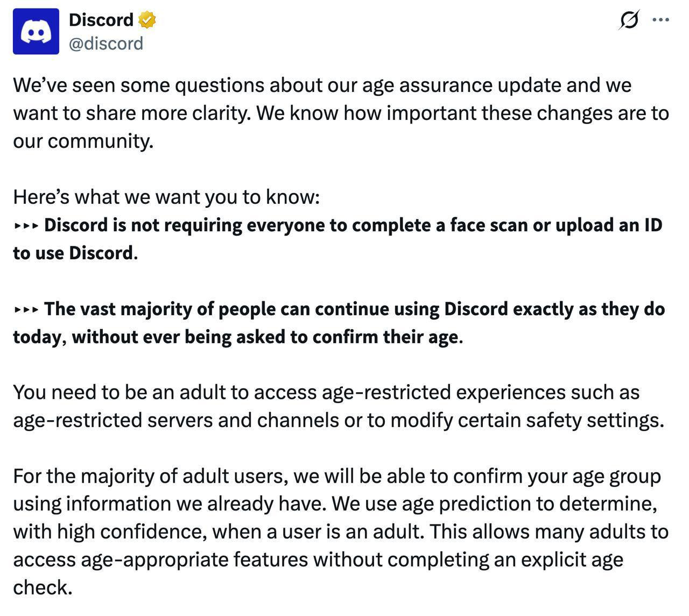Open the three-dot more options menu
This screenshot has width=689, height=616.
[x=660, y=20]
